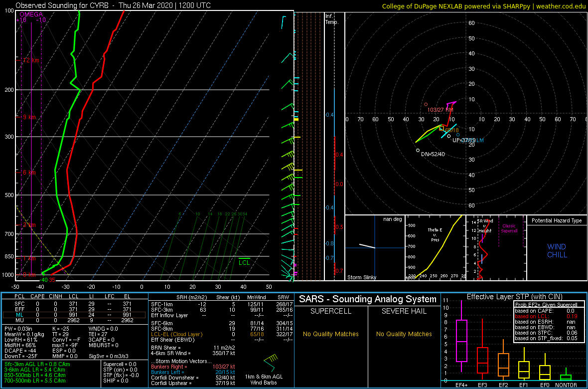This screenshot has width=588, height=389.
Task: Select the EFF parcel row
Action: point(74,309)
